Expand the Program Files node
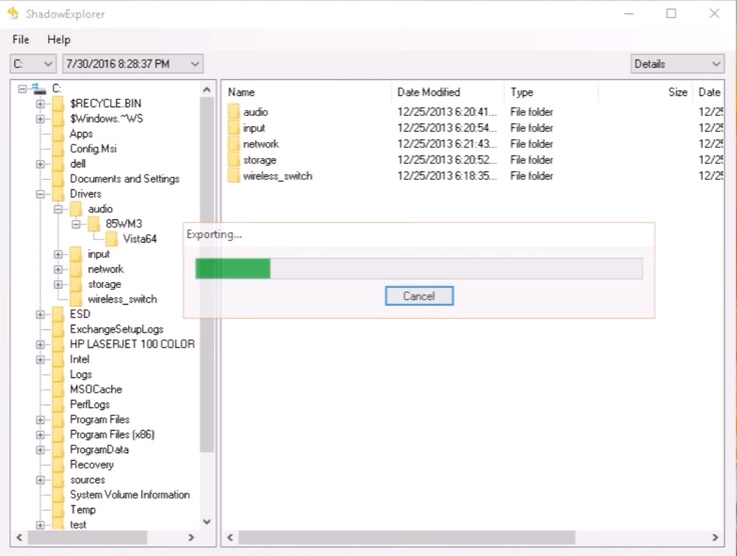This screenshot has height=556, width=737. pos(40,420)
